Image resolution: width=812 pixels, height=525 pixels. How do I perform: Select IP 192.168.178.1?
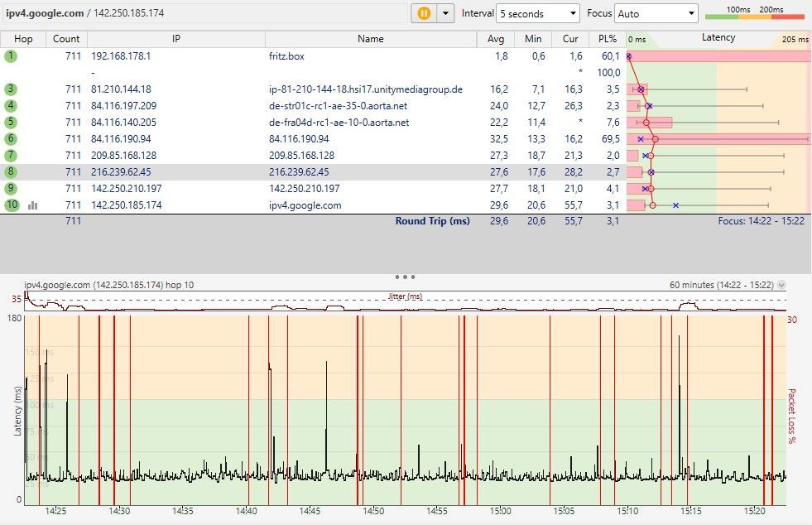tap(121, 56)
